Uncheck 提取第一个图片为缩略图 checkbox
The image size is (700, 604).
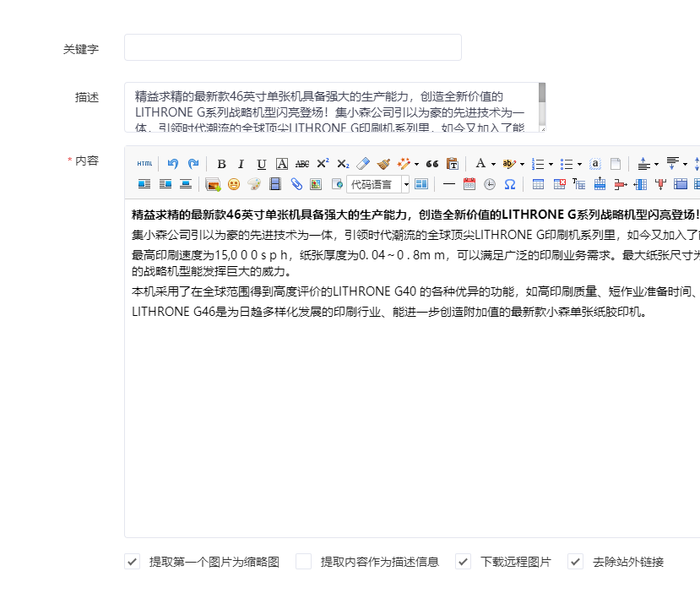coord(132,562)
